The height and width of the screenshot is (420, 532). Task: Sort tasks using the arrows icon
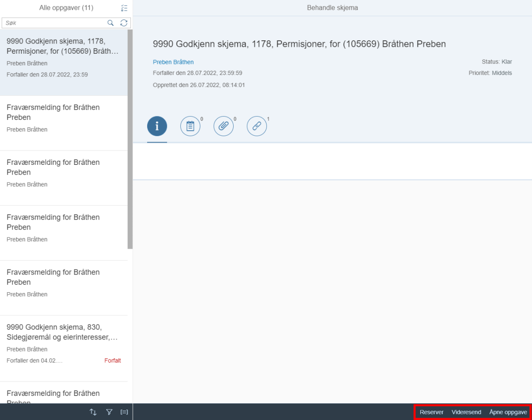tap(93, 412)
